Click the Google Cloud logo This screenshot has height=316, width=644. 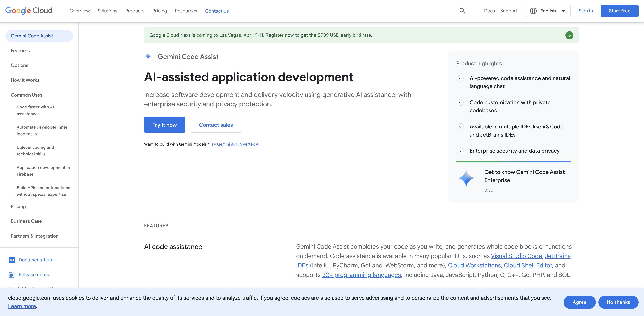(x=29, y=11)
